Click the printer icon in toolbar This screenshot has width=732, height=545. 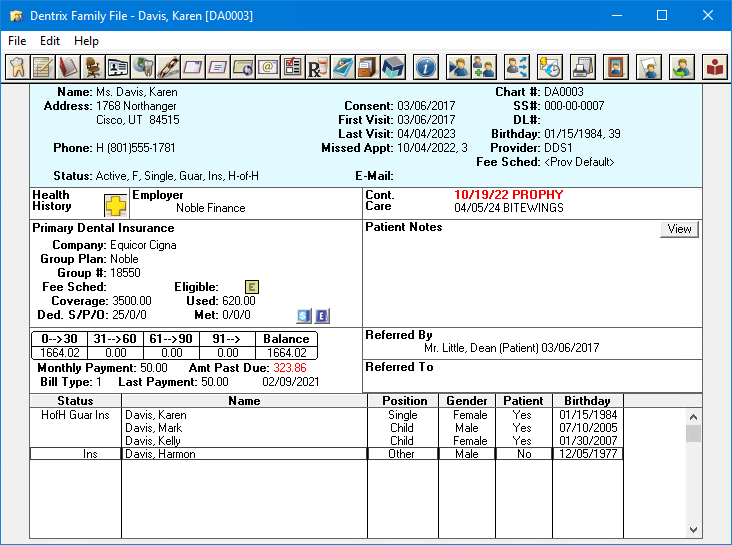tap(583, 67)
